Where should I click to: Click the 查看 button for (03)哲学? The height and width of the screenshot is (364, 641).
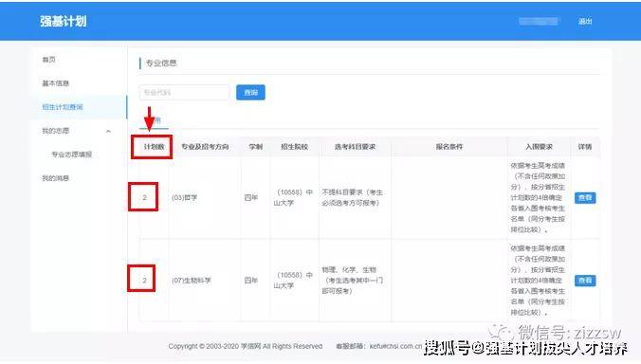[x=585, y=198]
